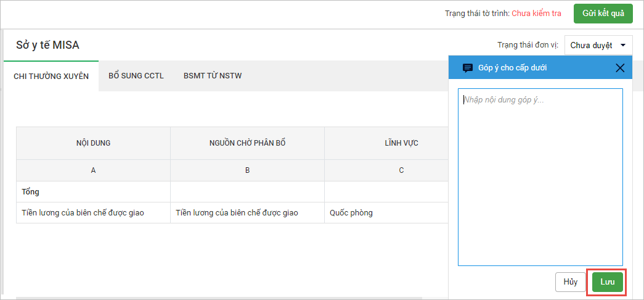Click the Chưa kiểm tra status text

tap(536, 14)
